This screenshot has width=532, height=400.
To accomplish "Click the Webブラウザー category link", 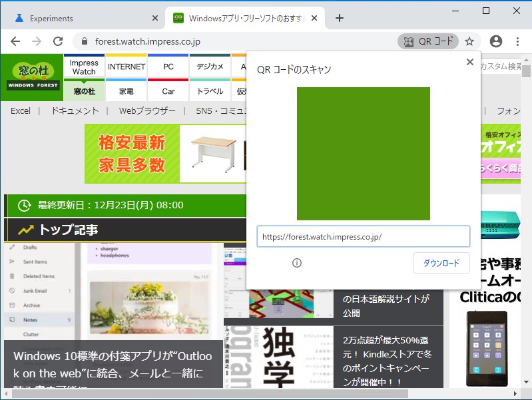I will pos(147,111).
